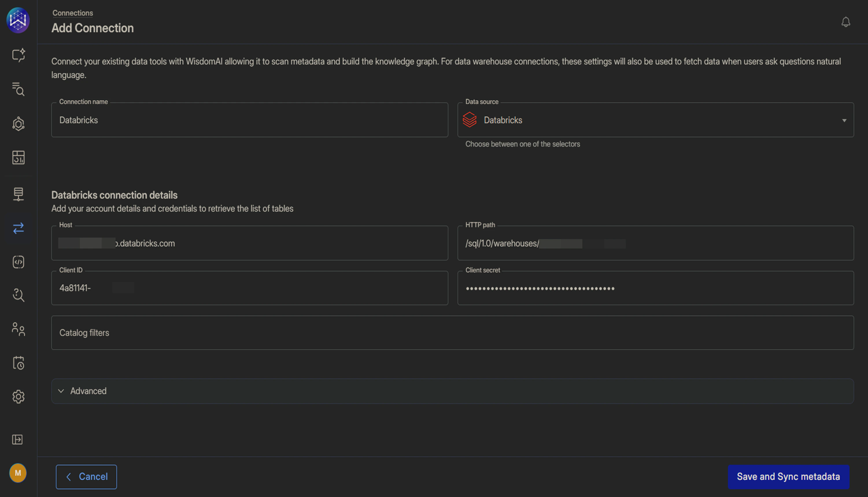The height and width of the screenshot is (497, 868).
Task: Open new chat sparkle icon in sidebar
Action: point(19,55)
